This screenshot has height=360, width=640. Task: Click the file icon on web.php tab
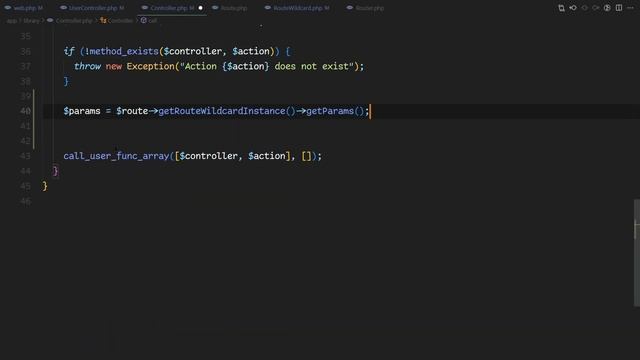pyautogui.click(x=8, y=8)
